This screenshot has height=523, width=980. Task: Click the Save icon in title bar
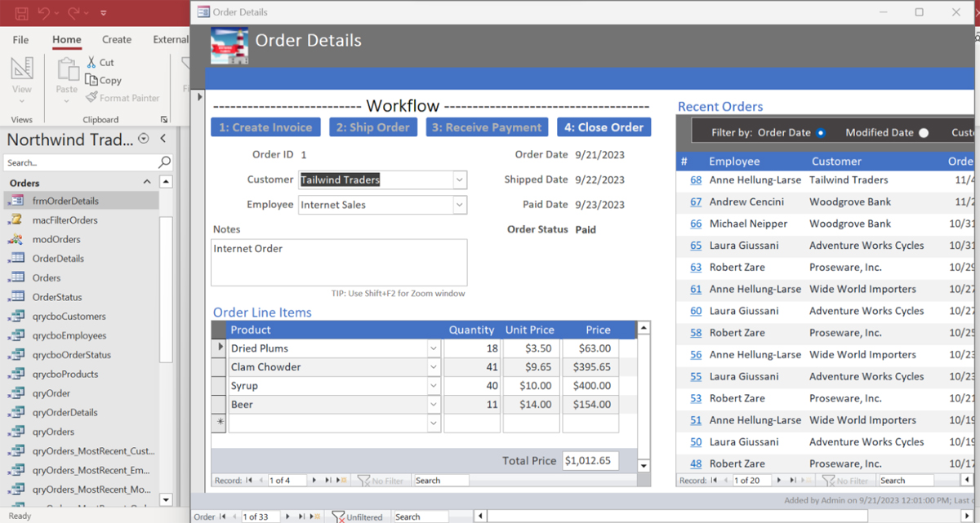click(22, 13)
